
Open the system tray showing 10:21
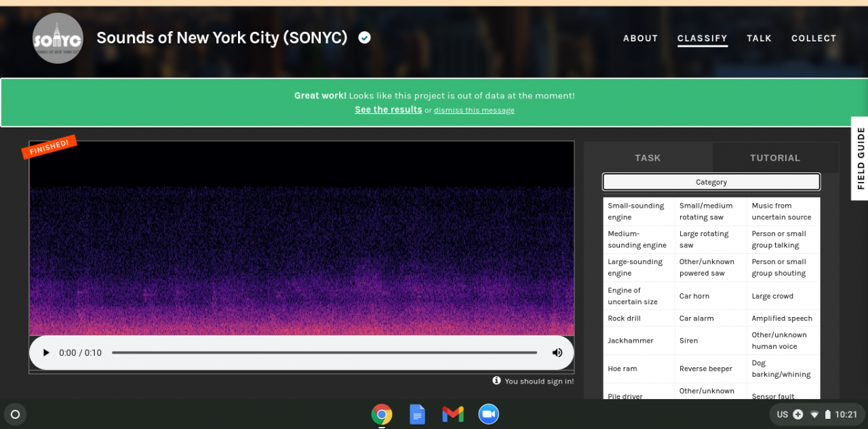pyautogui.click(x=816, y=414)
